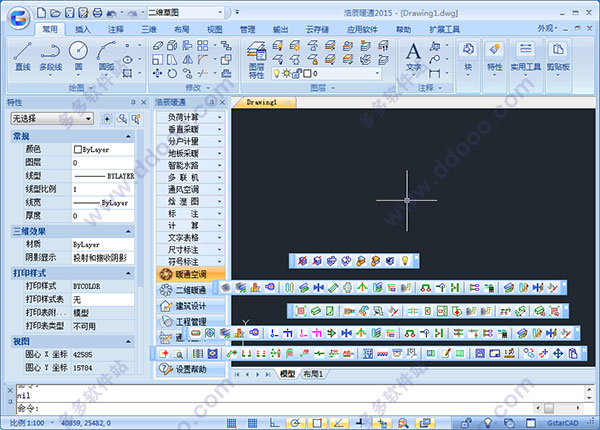Open the 云存储 ribbon tab

(x=317, y=29)
